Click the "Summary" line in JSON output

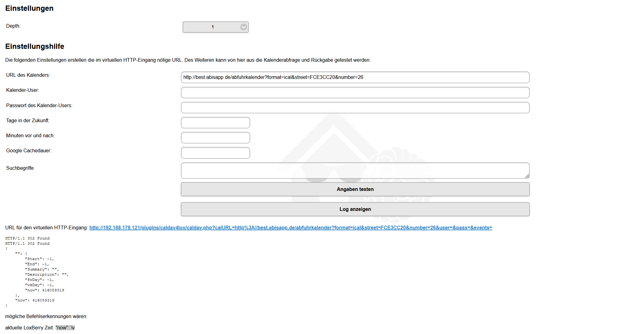[42, 269]
